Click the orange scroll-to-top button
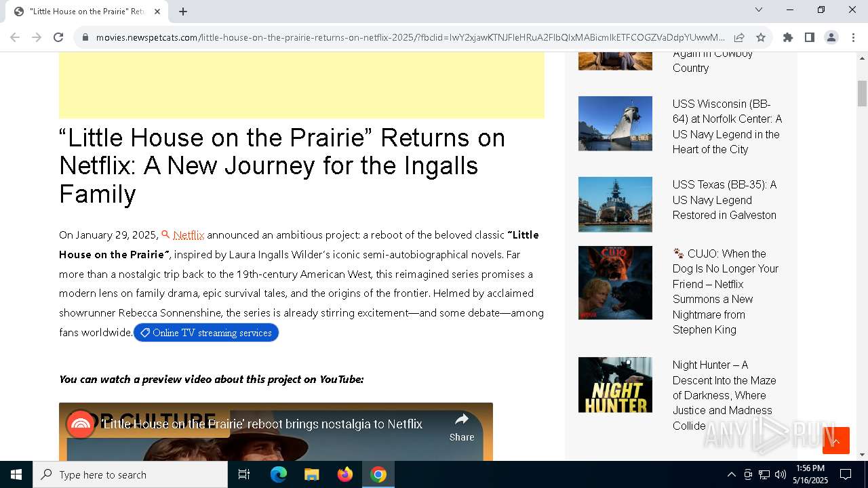This screenshot has height=488, width=868. (x=836, y=441)
